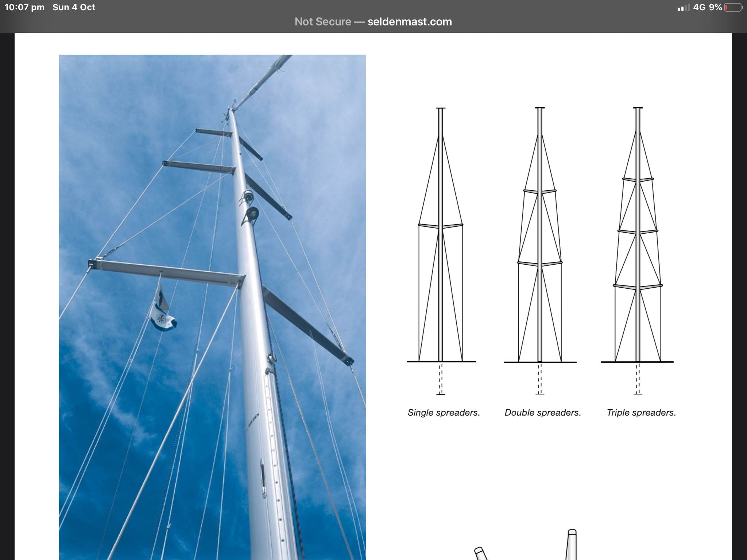747x560 pixels.
Task: Tap the 10:07 pm clock
Action: coord(24,7)
